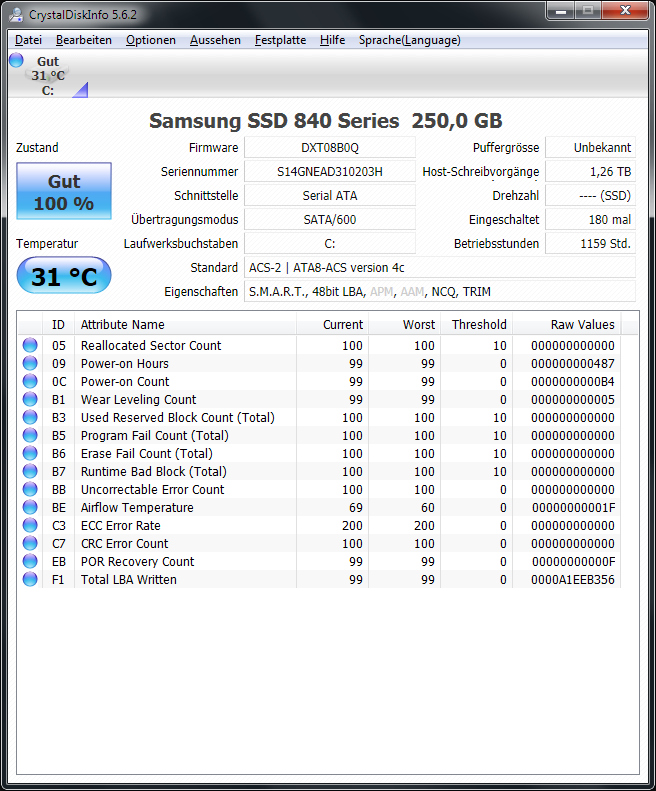
Task: Click the Samsung SSD 840 Series title
Action: tap(326, 121)
